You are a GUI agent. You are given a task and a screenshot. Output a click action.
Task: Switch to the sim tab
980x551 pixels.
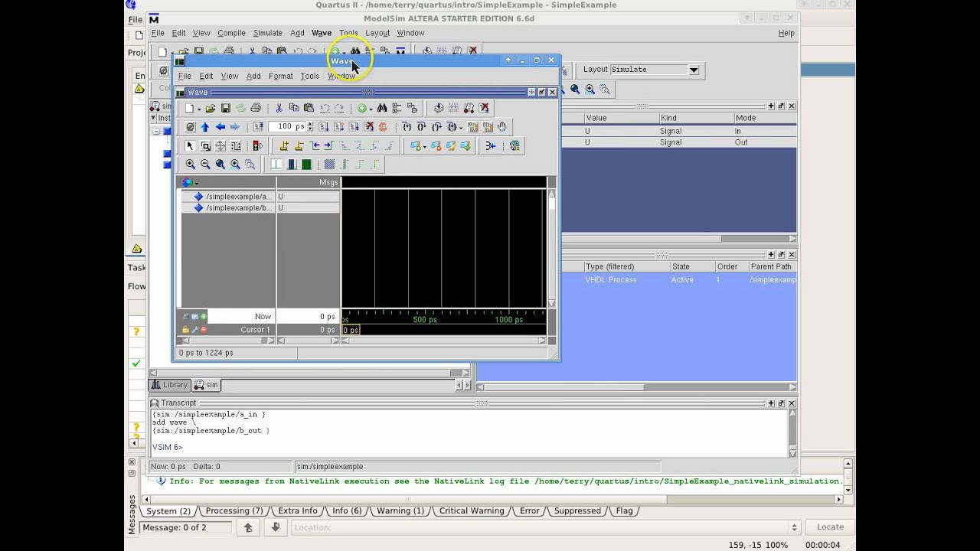tap(206, 385)
